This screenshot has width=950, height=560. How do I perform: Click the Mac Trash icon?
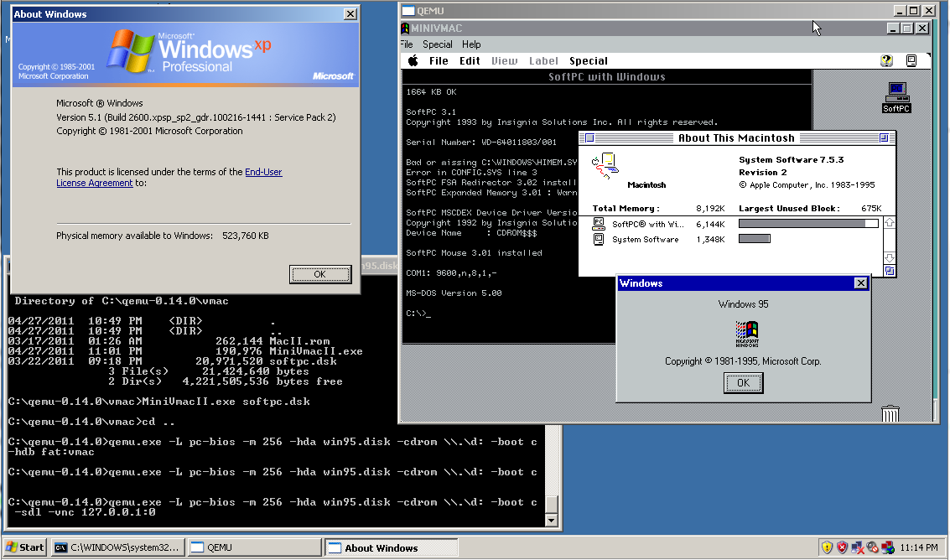[x=890, y=413]
